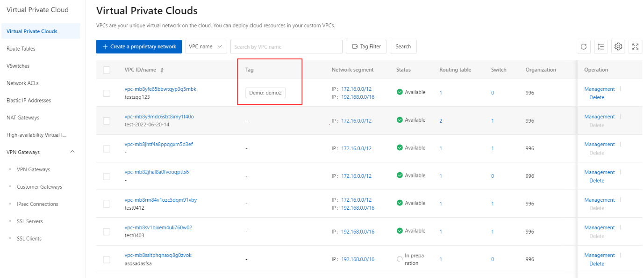
Task: Check the testzqq123 VPC row
Action: 107,93
